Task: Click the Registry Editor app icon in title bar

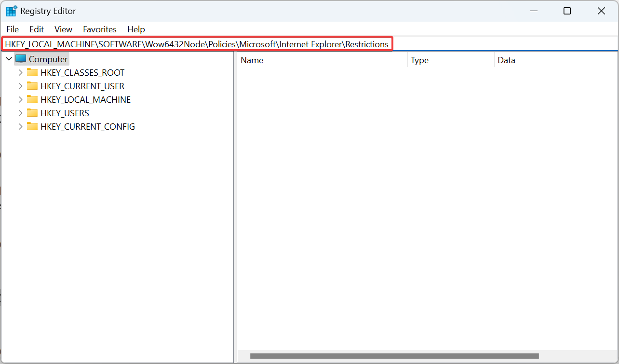Action: point(11,11)
